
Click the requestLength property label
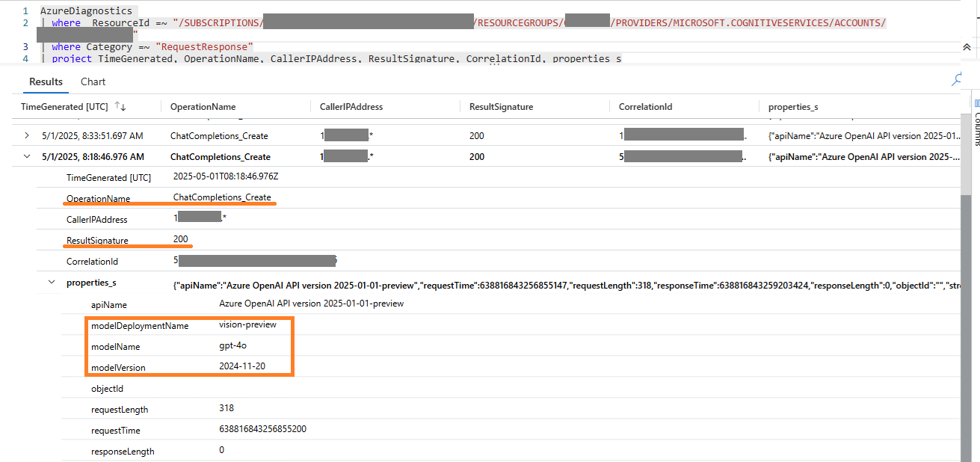(x=120, y=410)
